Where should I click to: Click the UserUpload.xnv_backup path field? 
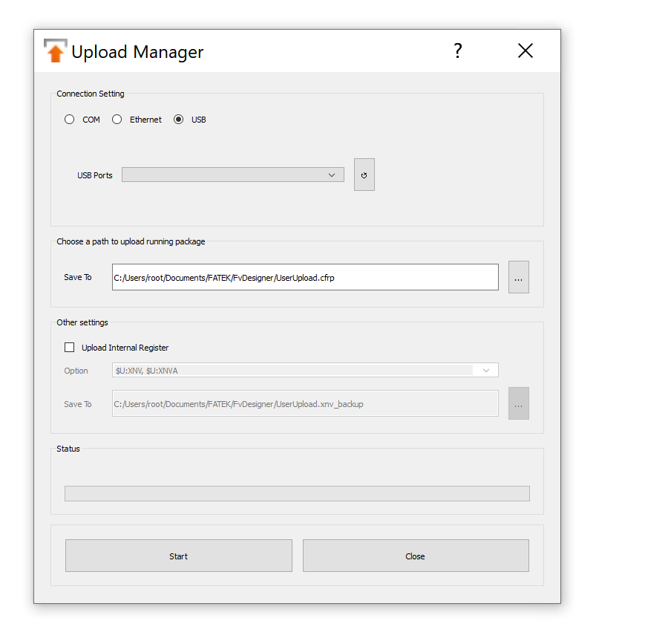[x=305, y=404]
